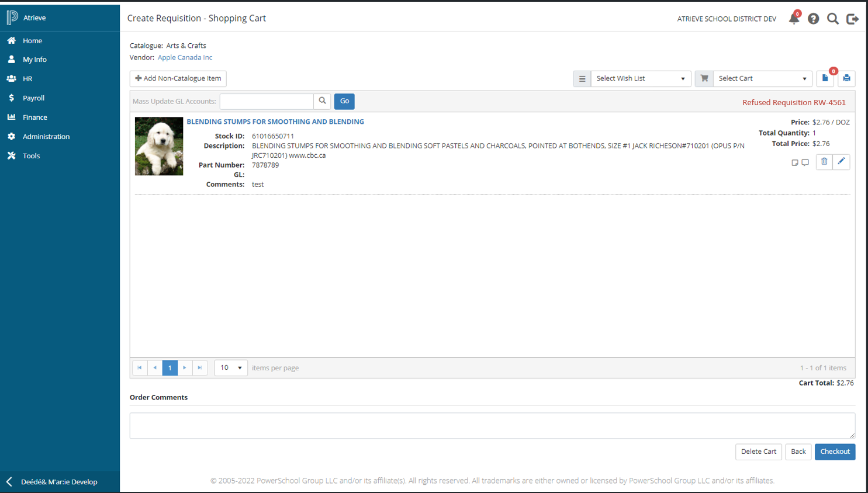Open the Payroll sidebar menu

(x=33, y=98)
